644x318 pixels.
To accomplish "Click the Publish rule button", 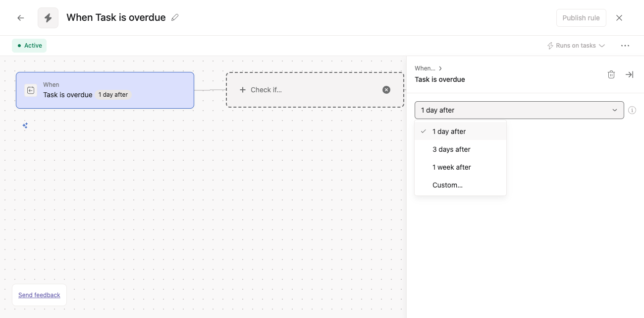I will pyautogui.click(x=581, y=18).
